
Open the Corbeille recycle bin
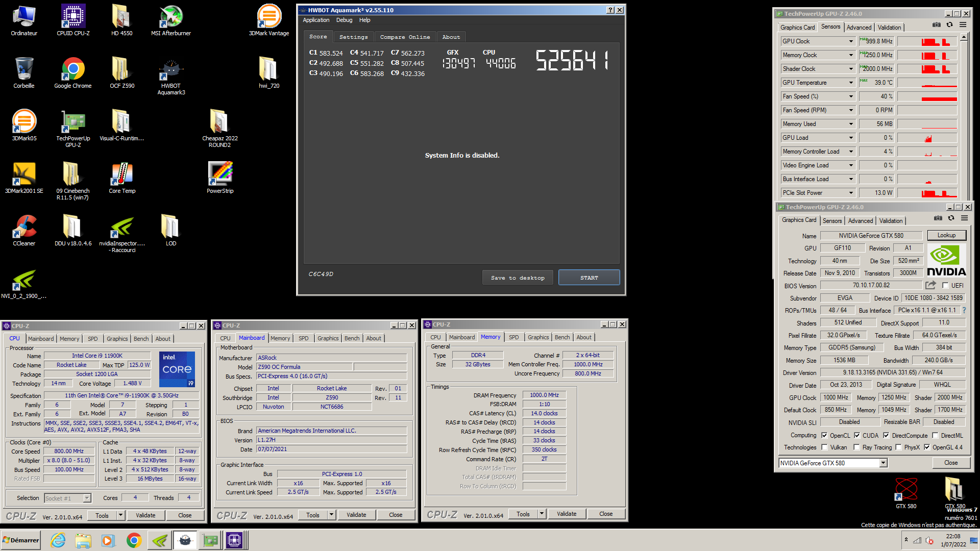(24, 73)
